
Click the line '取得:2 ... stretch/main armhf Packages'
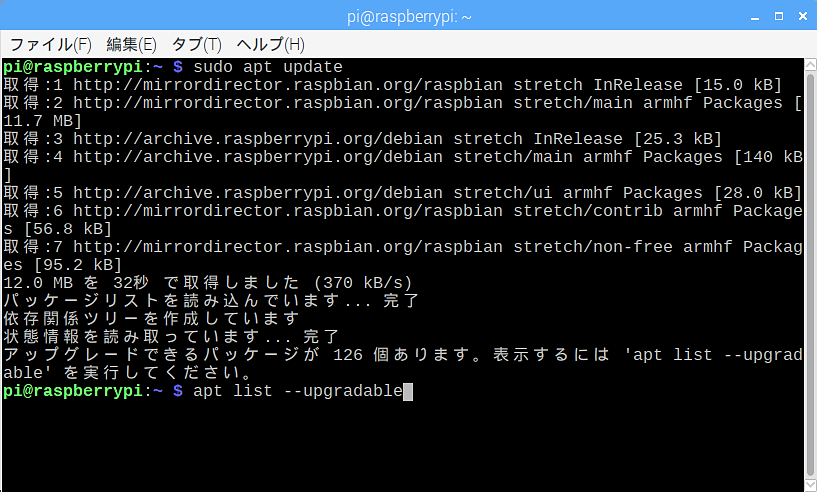coord(403,103)
